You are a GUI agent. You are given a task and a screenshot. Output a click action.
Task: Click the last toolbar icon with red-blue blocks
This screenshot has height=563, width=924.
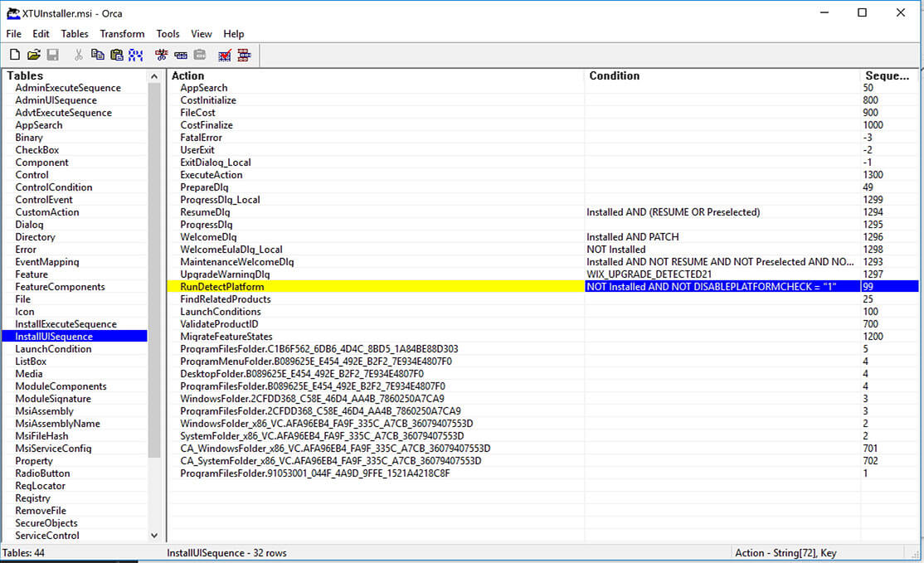coord(244,55)
